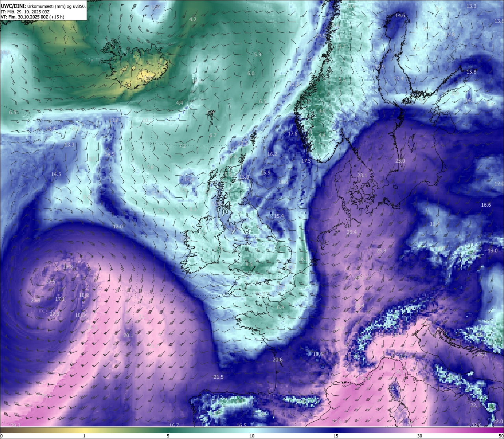The image size is (504, 439).
Task: Click the 23.1 value over Denmark
Action: pos(362,175)
